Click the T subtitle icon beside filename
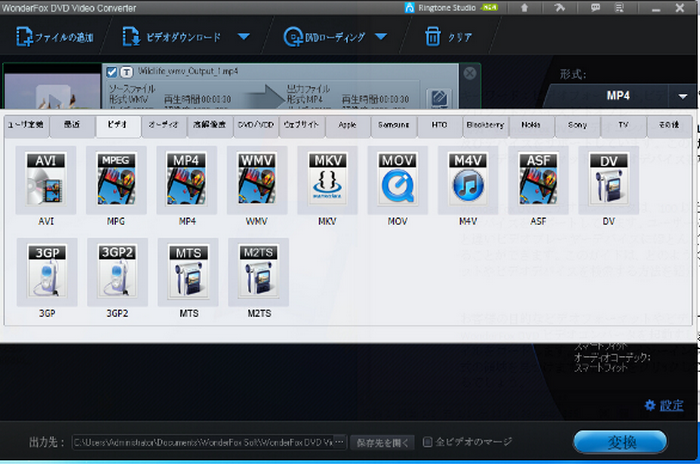700x465 pixels. (127, 72)
